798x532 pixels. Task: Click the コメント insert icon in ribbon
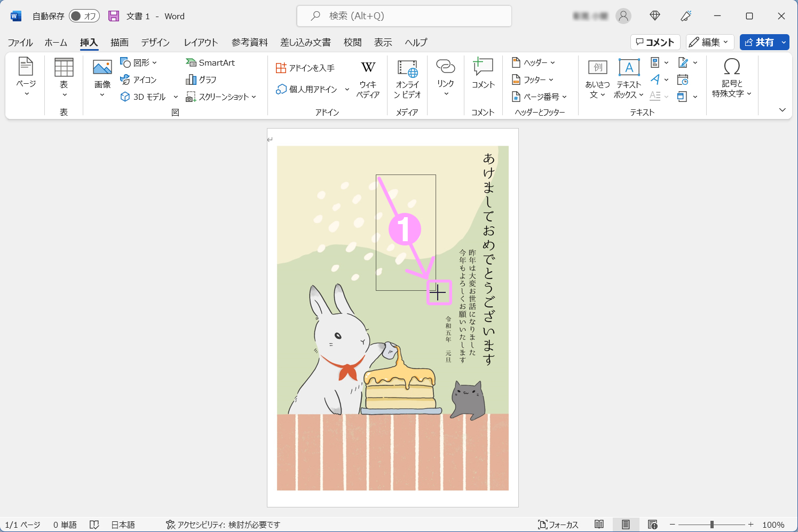pos(483,74)
